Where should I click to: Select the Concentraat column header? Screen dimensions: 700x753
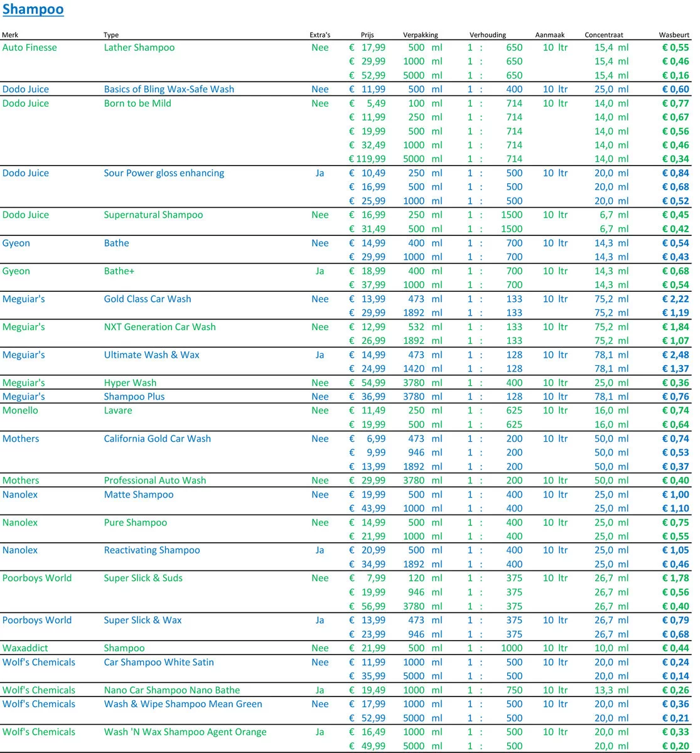tap(604, 35)
